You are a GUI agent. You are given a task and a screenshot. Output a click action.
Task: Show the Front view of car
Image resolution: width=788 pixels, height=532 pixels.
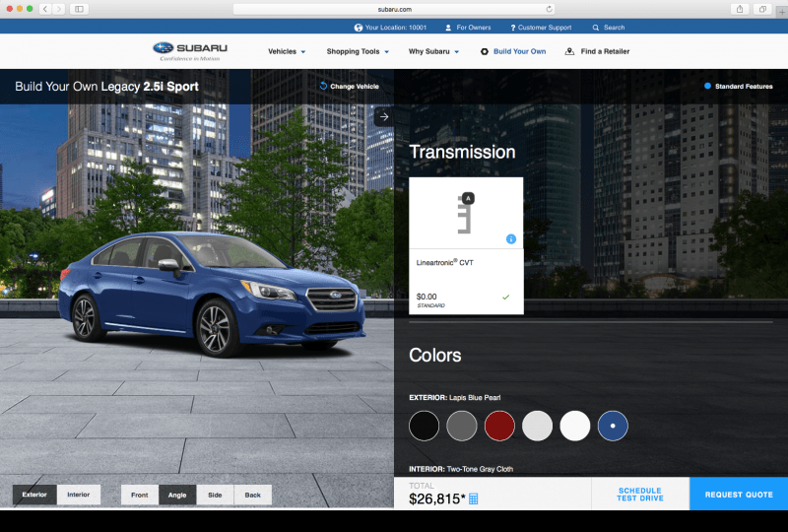click(140, 495)
